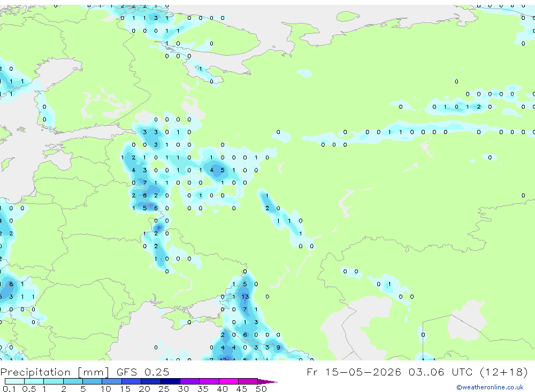Click the 'GFS 0.25' model label
Screen dimensions: 535x392
pos(143,372)
